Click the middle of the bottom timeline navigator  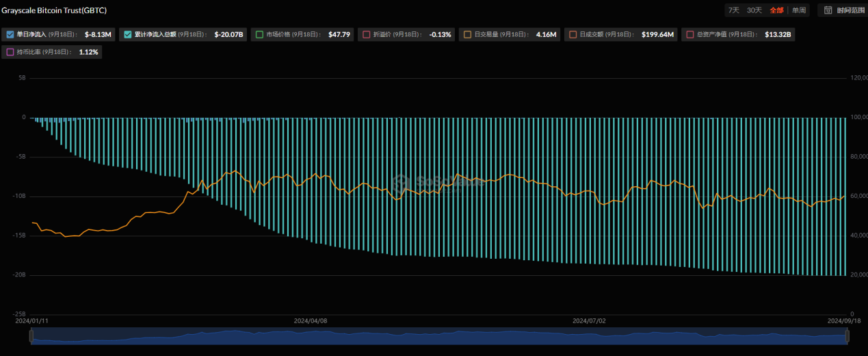(x=438, y=336)
